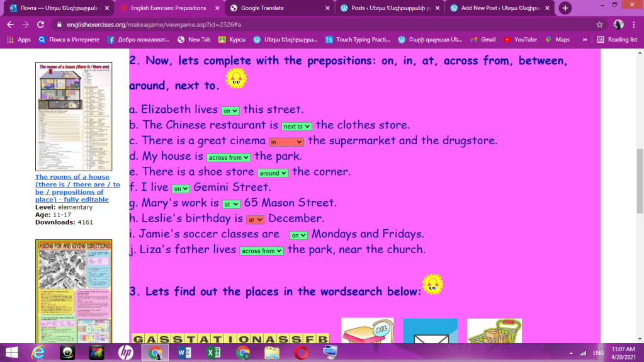Viewport: 644px width, 362px height.
Task: Open Microsoft Word from the taskbar
Action: [x=184, y=353]
